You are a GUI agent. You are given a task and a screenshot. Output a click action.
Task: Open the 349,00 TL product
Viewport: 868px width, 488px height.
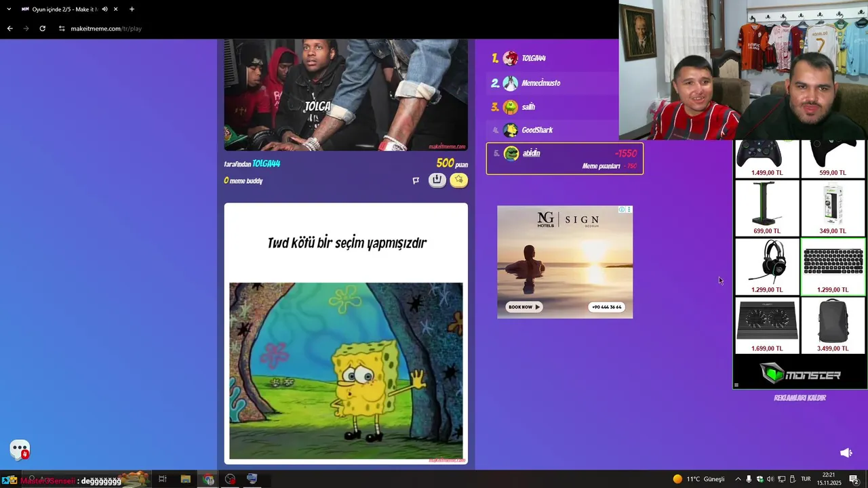pyautogui.click(x=833, y=208)
